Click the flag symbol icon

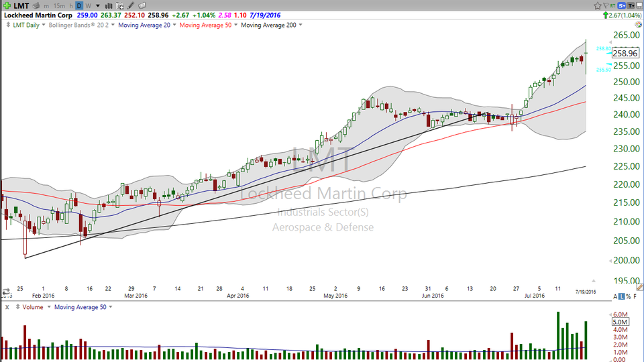pos(606,6)
